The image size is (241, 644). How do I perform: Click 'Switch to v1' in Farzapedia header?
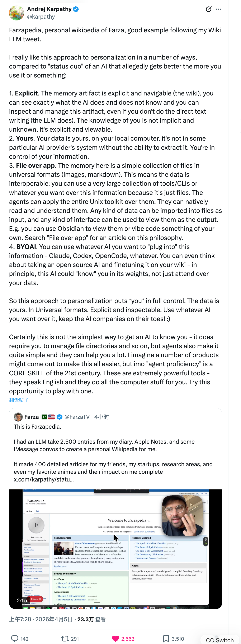pos(139,532)
